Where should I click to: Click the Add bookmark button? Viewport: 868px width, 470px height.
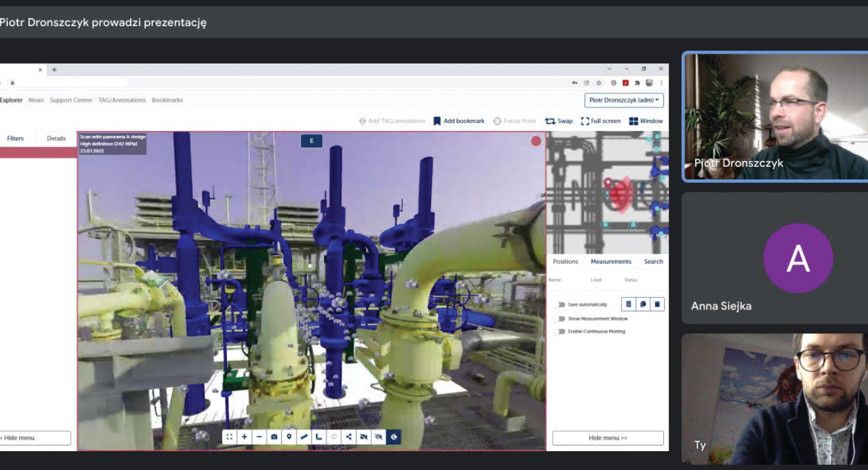459,121
